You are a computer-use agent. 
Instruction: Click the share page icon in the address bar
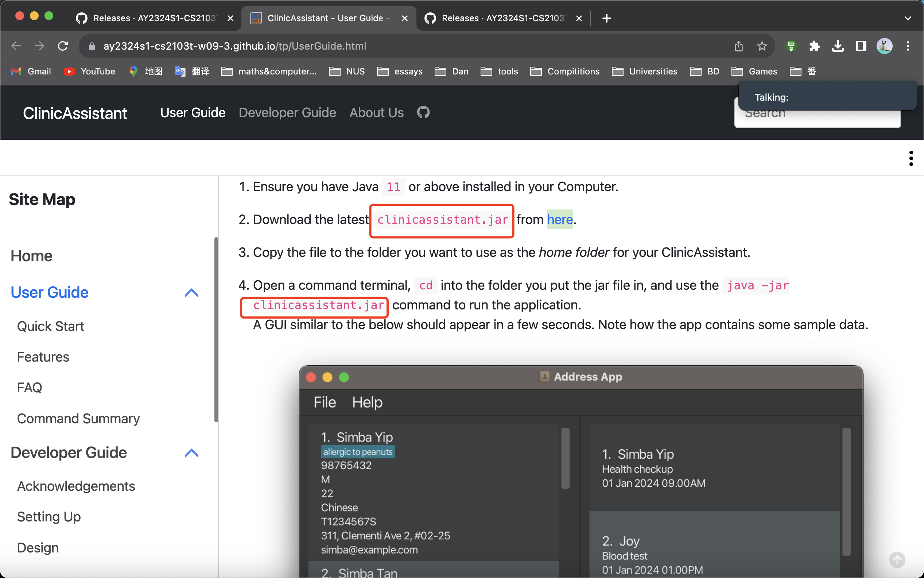(738, 46)
